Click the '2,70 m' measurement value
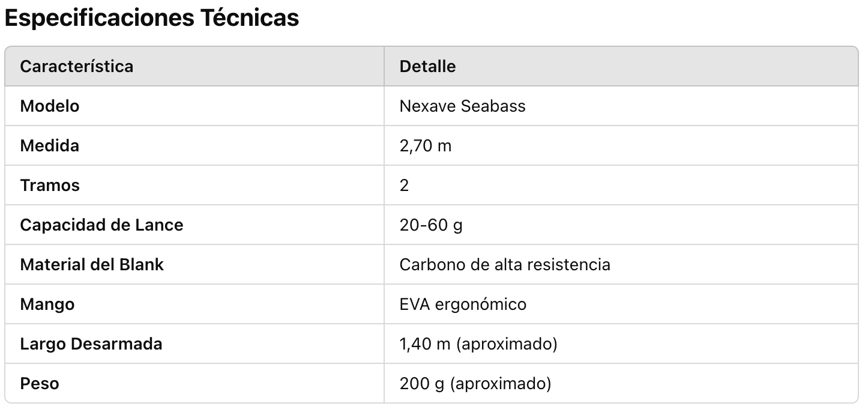The height and width of the screenshot is (412, 868). 426,145
